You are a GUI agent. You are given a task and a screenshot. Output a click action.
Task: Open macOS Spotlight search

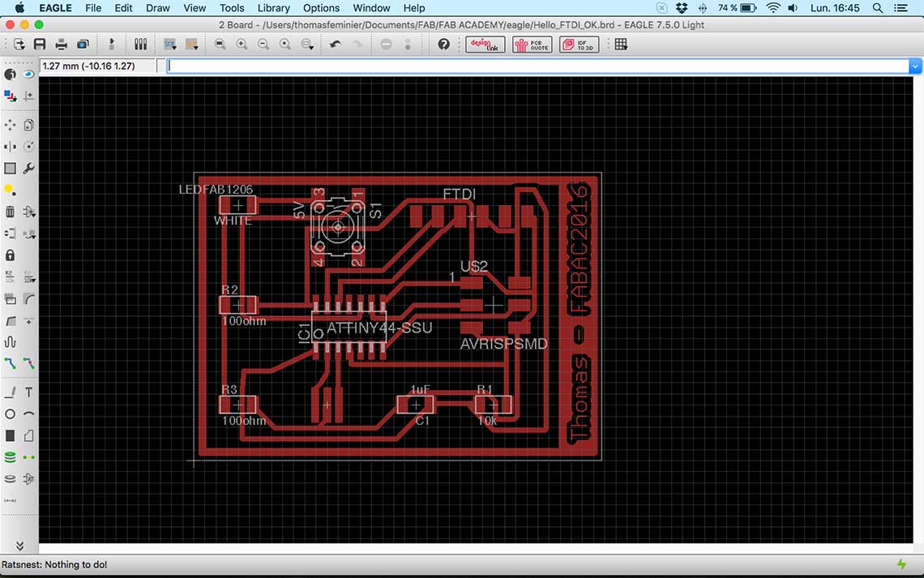click(x=878, y=8)
